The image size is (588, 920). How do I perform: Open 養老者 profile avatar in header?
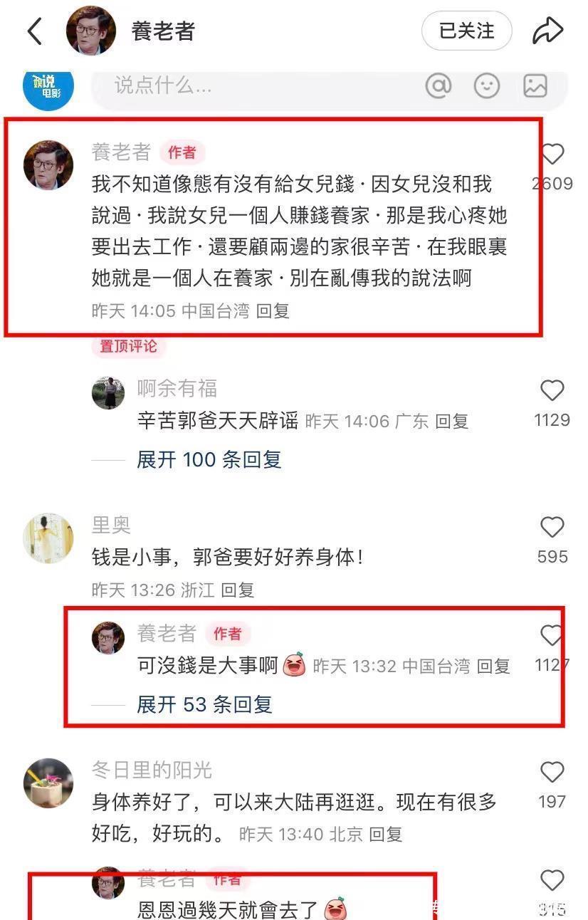pyautogui.click(x=91, y=31)
